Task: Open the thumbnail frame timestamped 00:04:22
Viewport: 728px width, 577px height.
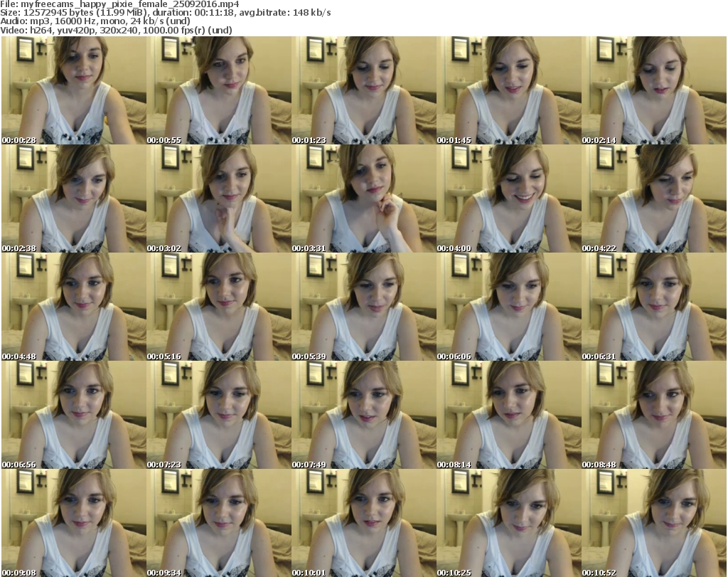Action: click(x=654, y=198)
